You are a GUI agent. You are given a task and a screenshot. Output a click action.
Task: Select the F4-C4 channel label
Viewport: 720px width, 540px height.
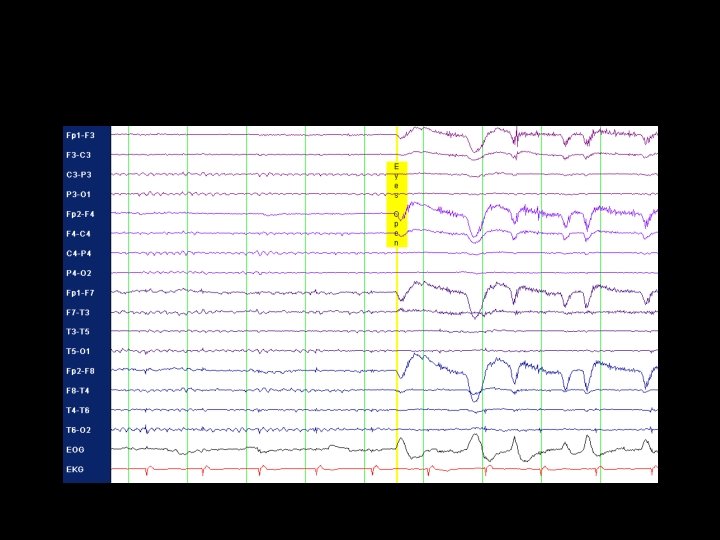point(79,234)
